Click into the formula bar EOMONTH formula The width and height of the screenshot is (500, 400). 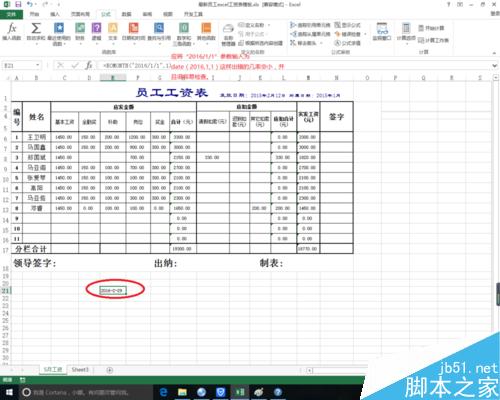(137, 66)
